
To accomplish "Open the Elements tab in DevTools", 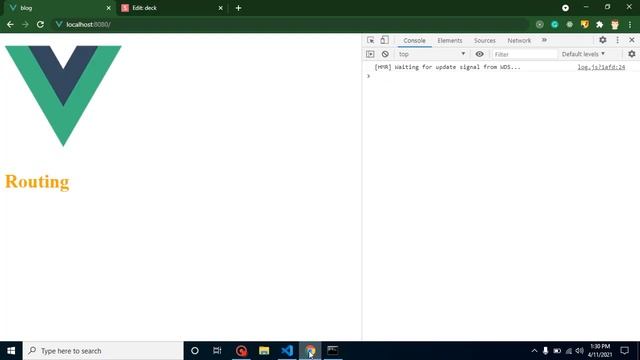I will coord(450,40).
